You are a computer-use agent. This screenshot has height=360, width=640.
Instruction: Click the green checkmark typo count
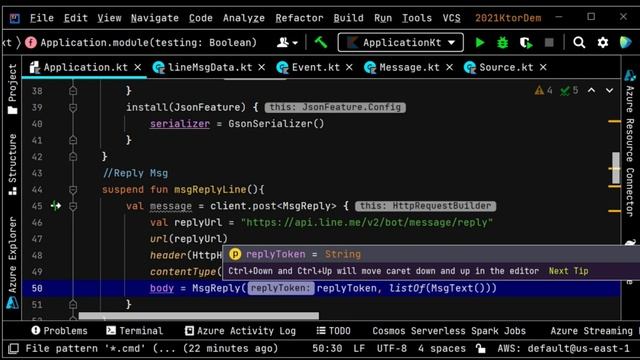(x=569, y=90)
